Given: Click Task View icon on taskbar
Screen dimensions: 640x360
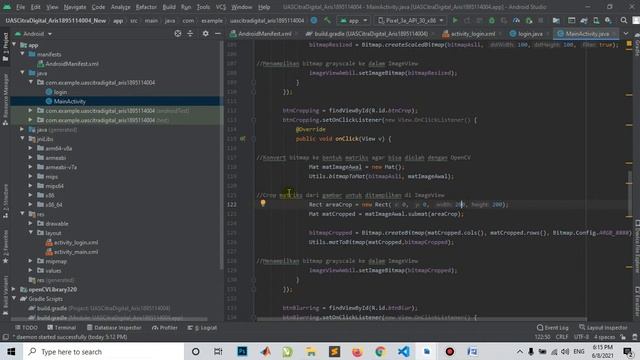Looking at the screenshot, I should (218, 351).
